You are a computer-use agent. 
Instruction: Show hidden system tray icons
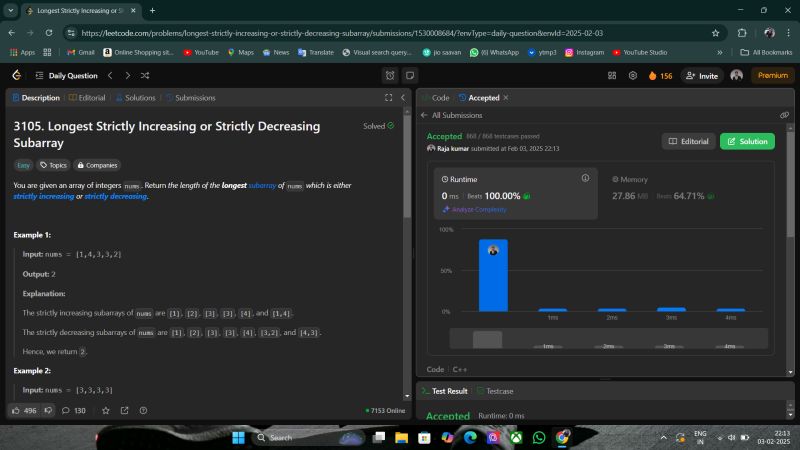click(663, 437)
